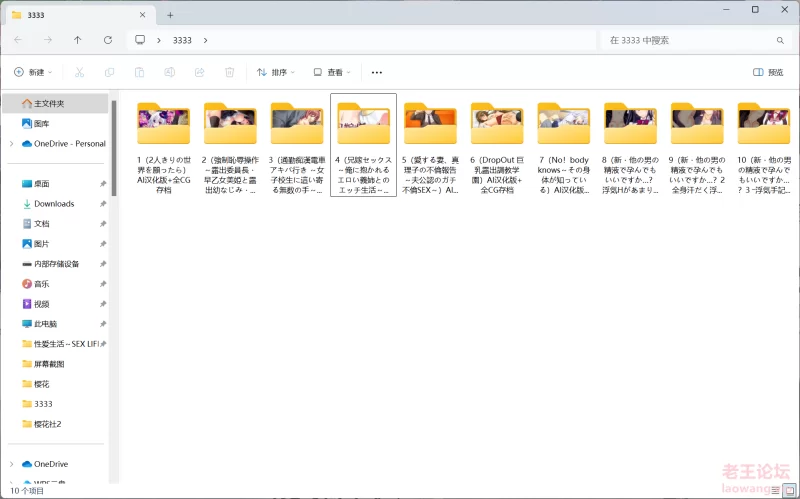Open the 查看 view dropdown
Viewport: 800px width, 499px height.
(x=332, y=72)
